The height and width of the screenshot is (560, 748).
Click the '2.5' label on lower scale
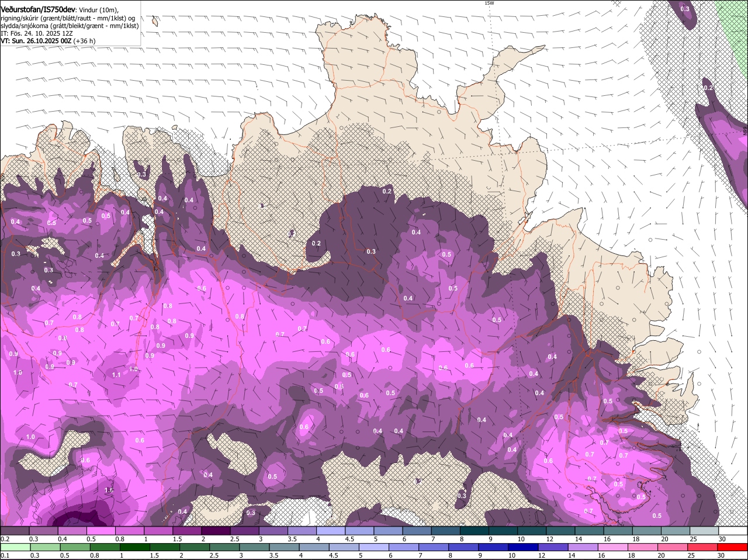(x=214, y=555)
